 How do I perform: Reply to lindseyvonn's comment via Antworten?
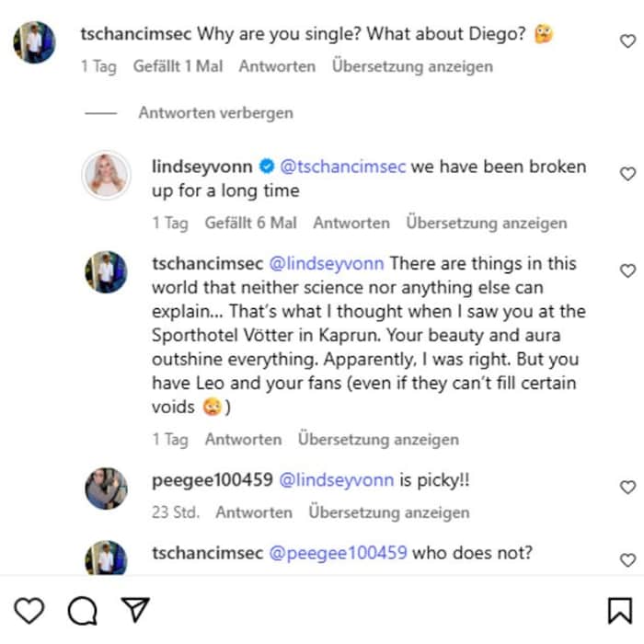coord(351,223)
